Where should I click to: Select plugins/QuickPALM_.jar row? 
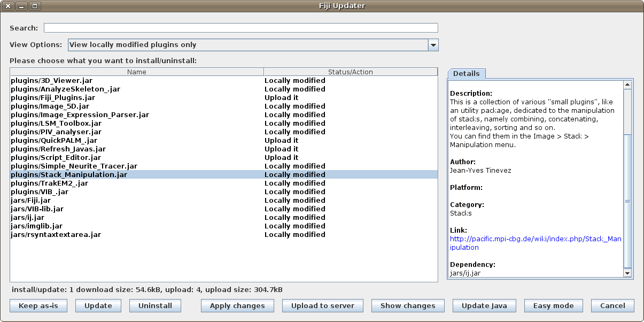click(x=224, y=141)
